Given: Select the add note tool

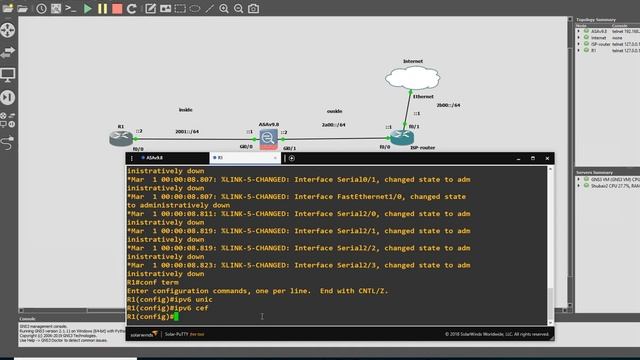Looking at the screenshot, I should pos(150,8).
